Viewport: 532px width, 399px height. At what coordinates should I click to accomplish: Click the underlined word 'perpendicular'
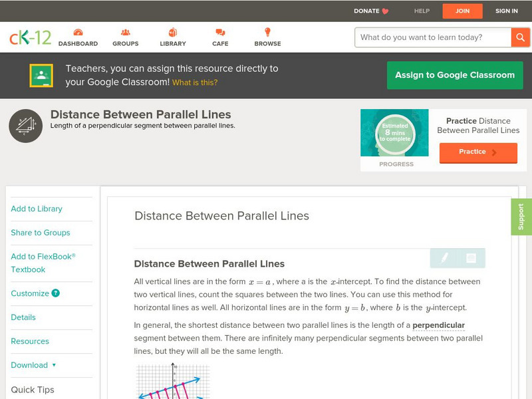click(438, 325)
